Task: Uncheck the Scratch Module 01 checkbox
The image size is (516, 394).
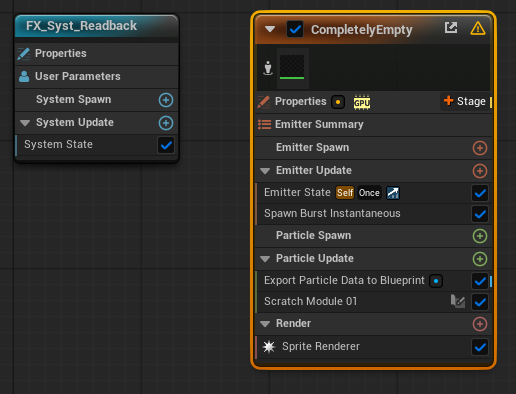Action: pyautogui.click(x=480, y=302)
